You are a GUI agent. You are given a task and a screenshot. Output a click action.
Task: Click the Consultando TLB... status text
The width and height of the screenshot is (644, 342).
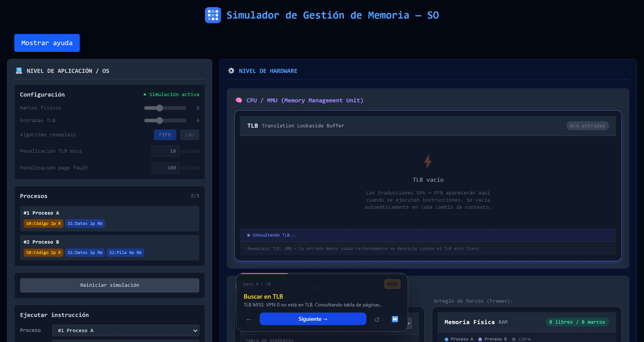pyautogui.click(x=275, y=235)
